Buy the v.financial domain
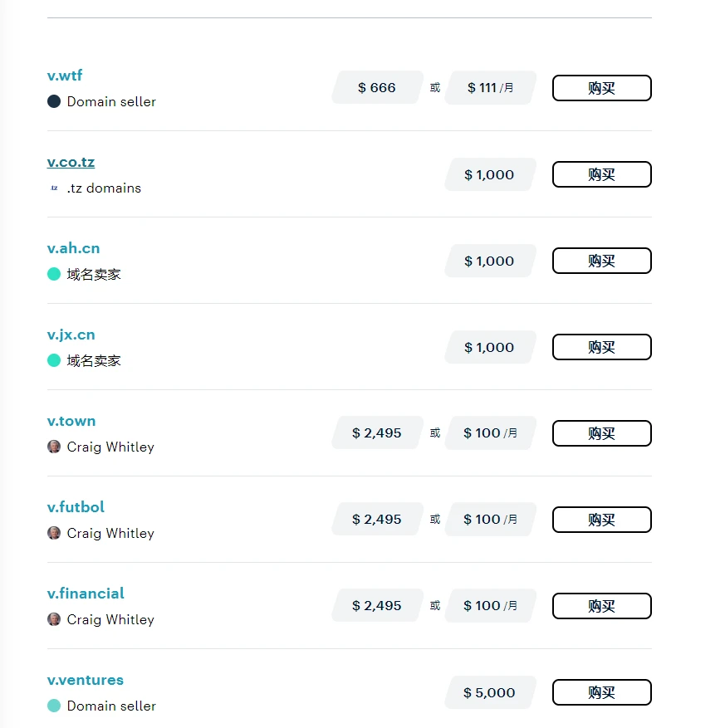The image size is (725, 728). click(x=601, y=606)
